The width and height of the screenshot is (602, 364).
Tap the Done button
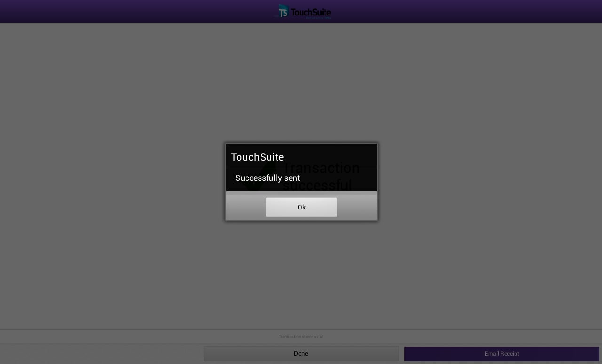tap(301, 354)
